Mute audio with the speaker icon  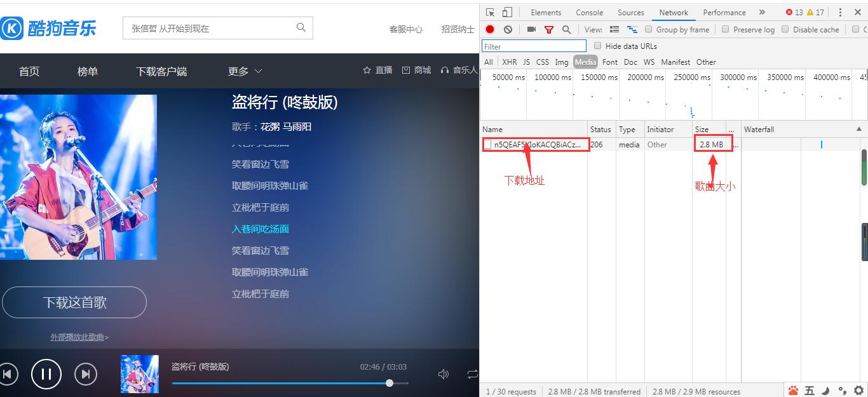pos(444,374)
